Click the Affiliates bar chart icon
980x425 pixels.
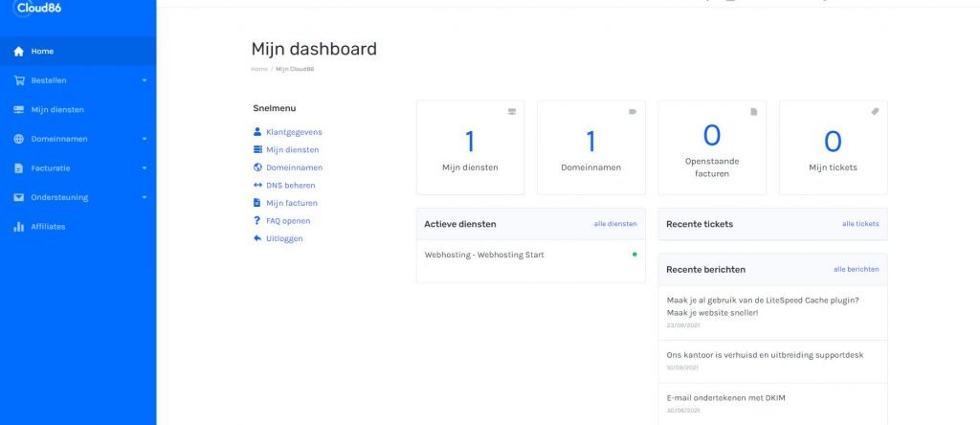(x=19, y=227)
